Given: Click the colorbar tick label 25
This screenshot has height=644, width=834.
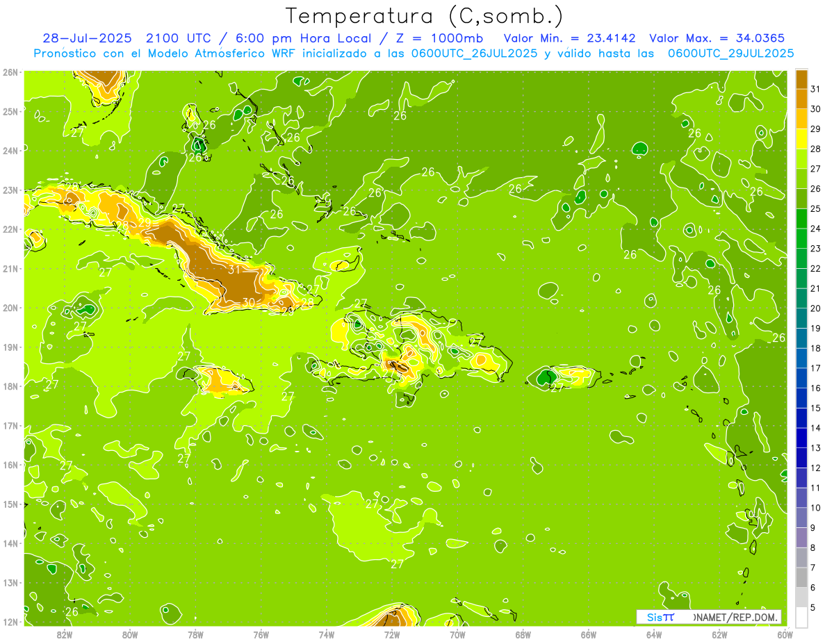Looking at the screenshot, I should point(815,208).
